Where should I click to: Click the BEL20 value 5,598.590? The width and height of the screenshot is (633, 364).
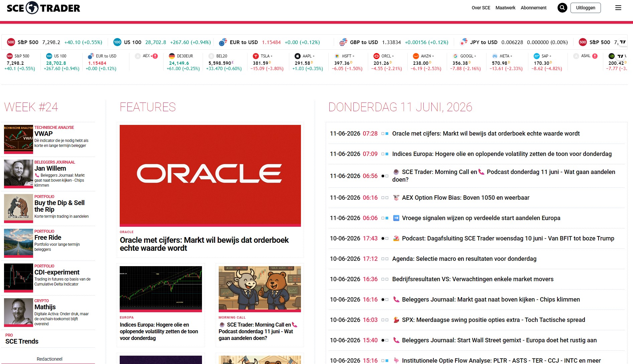point(220,63)
